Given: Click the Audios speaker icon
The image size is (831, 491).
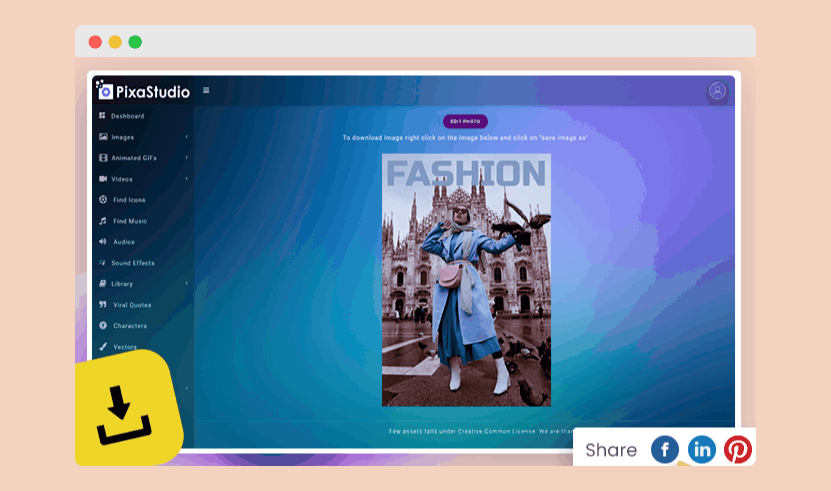Looking at the screenshot, I should pos(103,242).
